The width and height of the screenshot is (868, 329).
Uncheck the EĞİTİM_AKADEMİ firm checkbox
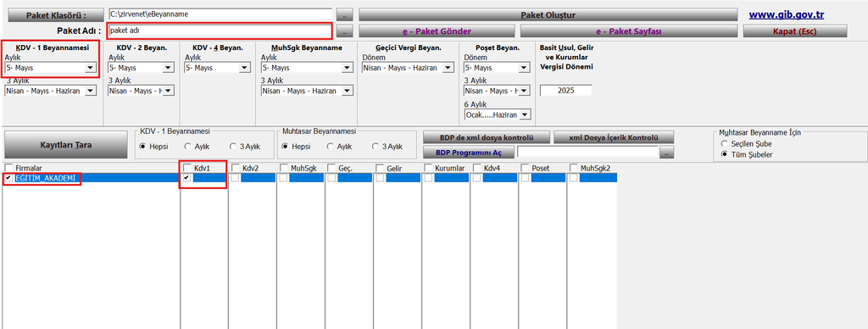pyautogui.click(x=8, y=178)
